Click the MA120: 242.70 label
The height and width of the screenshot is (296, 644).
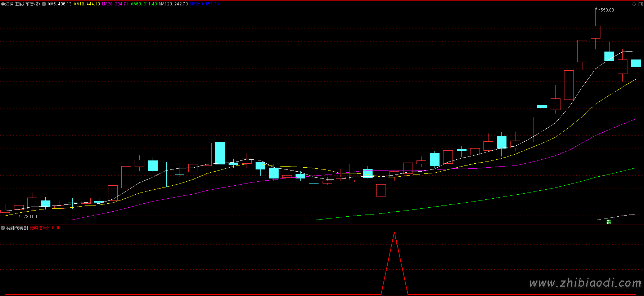point(173,4)
